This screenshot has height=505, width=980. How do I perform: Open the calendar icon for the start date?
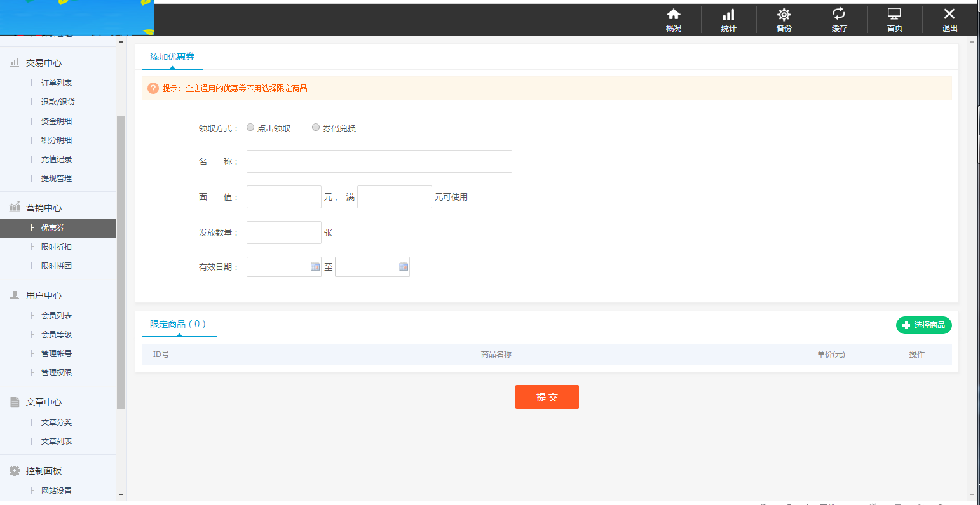click(315, 267)
